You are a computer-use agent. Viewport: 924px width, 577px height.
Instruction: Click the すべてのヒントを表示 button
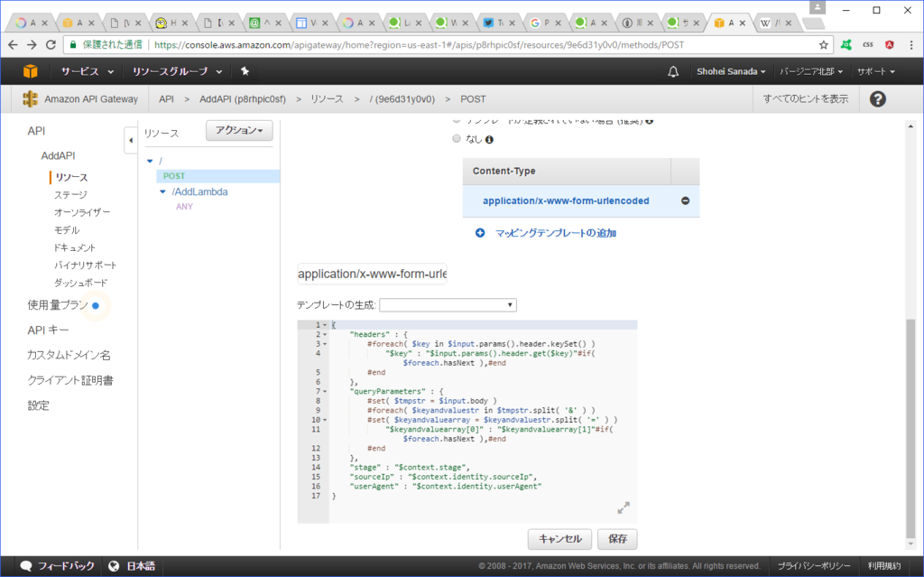806,99
